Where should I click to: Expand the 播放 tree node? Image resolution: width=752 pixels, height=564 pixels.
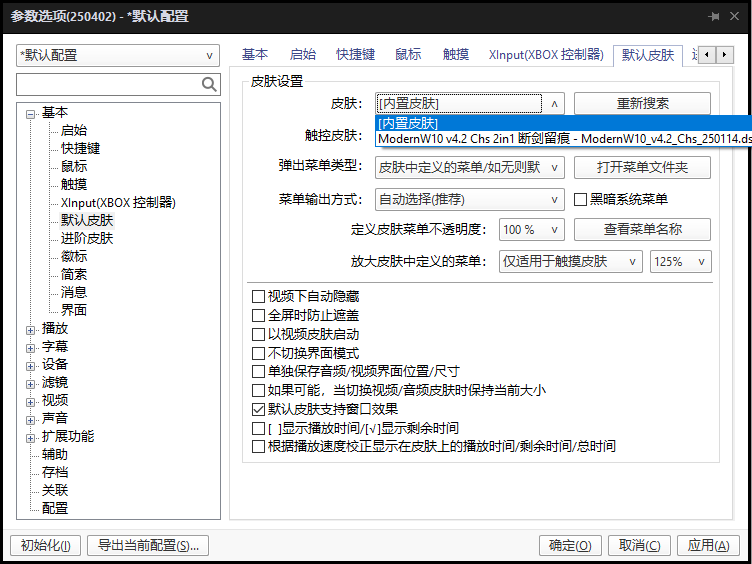click(x=31, y=329)
